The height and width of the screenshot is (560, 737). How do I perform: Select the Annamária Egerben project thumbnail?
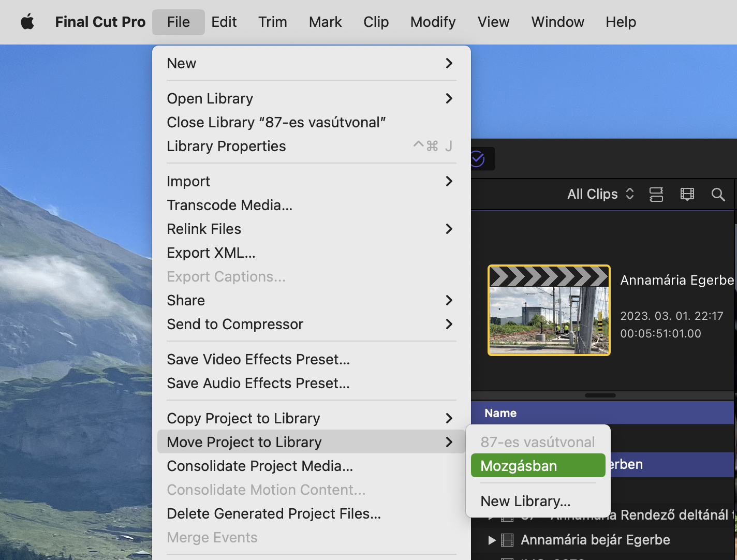point(549,310)
